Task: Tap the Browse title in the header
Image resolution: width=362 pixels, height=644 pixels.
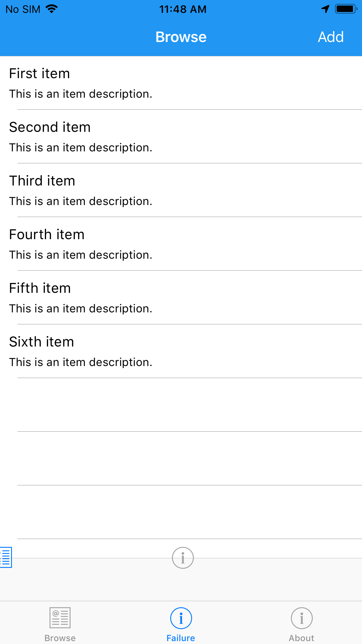Action: pyautogui.click(x=181, y=37)
